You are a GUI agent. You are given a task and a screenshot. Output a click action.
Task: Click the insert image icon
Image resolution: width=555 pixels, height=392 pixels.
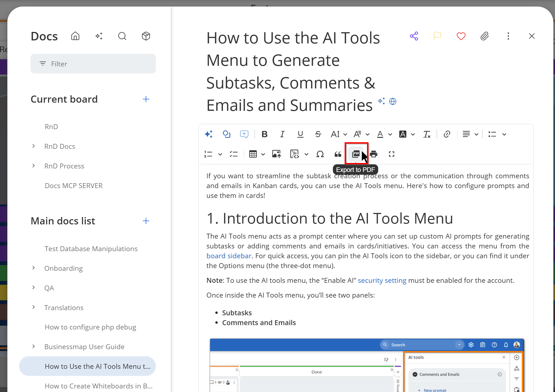click(276, 154)
